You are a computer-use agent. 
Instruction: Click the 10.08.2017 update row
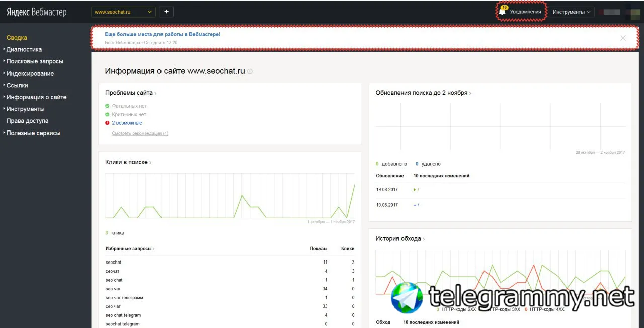click(x=501, y=205)
